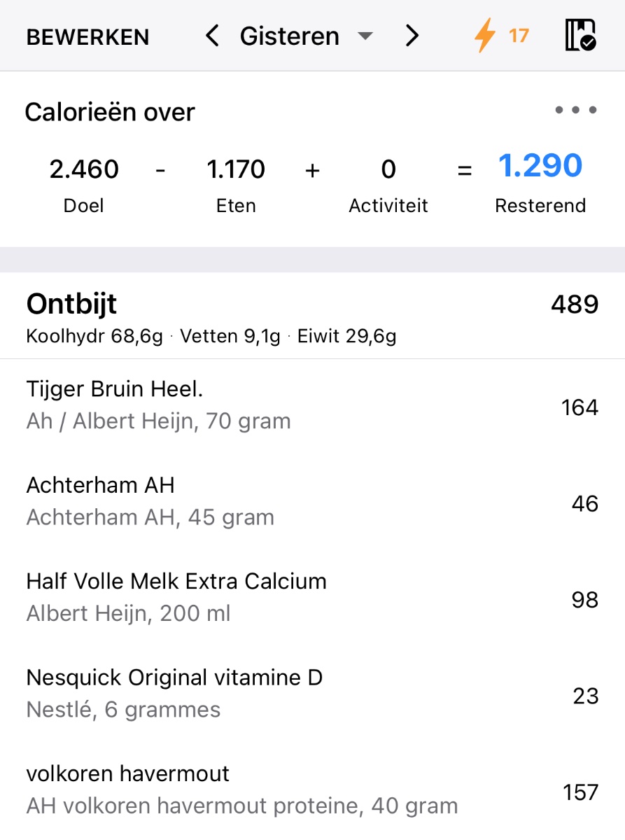This screenshot has height=840, width=625.
Task: Tap BEWERKEN to edit the diary
Action: pos(87,37)
